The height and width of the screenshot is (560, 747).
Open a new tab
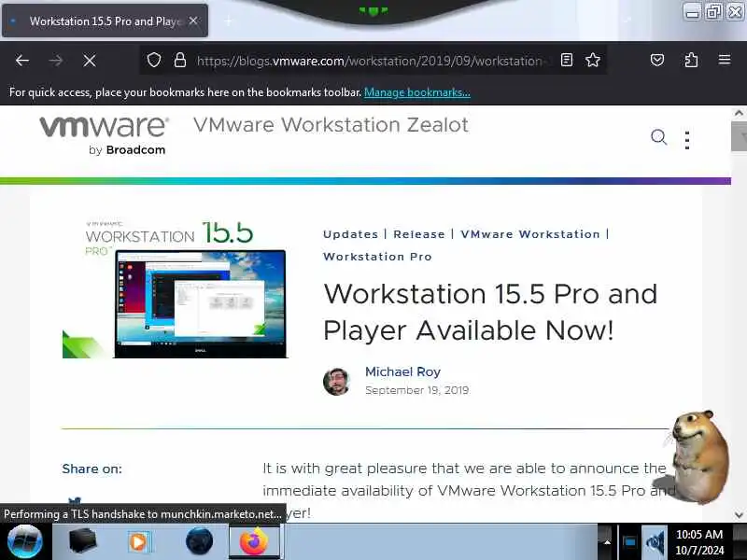coord(229,21)
